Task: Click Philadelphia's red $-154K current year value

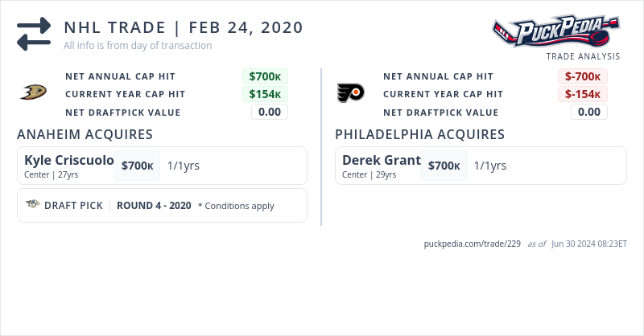Action: (x=583, y=94)
